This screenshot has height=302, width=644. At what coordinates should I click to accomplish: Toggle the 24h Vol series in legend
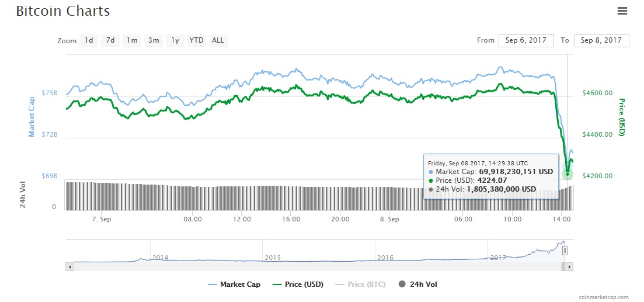tap(417, 284)
